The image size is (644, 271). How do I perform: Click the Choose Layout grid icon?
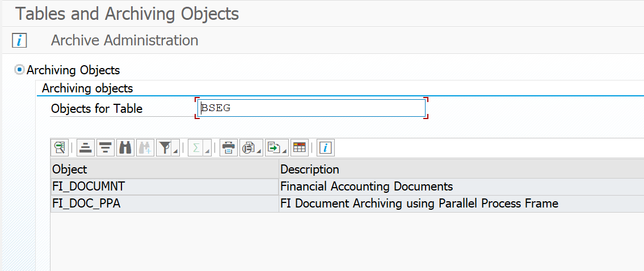pyautogui.click(x=299, y=148)
